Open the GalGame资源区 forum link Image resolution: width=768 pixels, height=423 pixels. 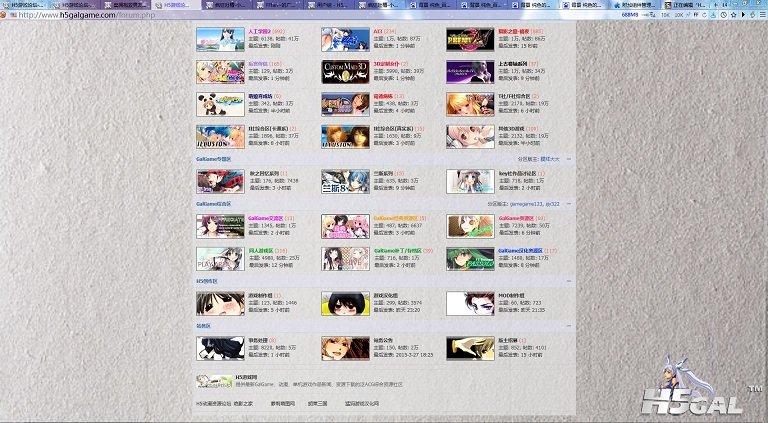516,218
